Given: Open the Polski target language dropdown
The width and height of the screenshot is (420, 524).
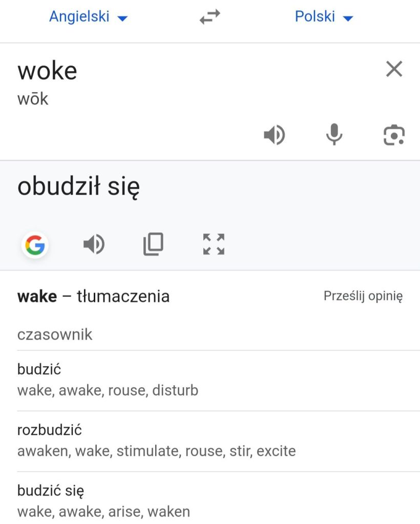Looking at the screenshot, I should point(324,17).
